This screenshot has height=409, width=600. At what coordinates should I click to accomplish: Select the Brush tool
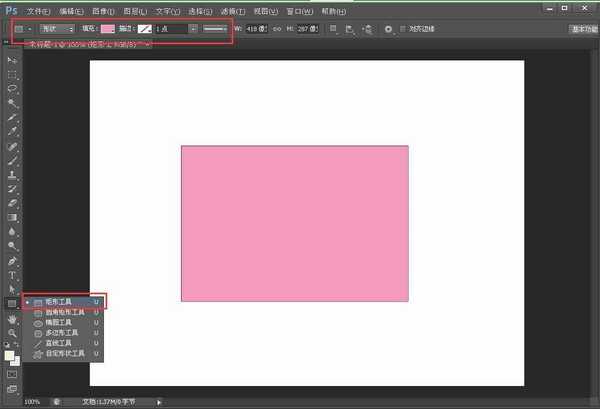pos(13,160)
